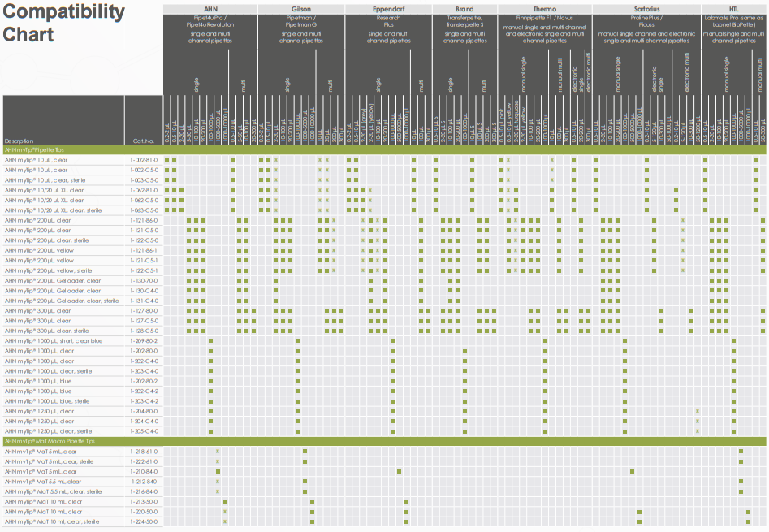Viewport: 769px width, 532px height.
Task: Select "200 µL, Gelloader, clear, sterile" row label
Action: (62, 301)
